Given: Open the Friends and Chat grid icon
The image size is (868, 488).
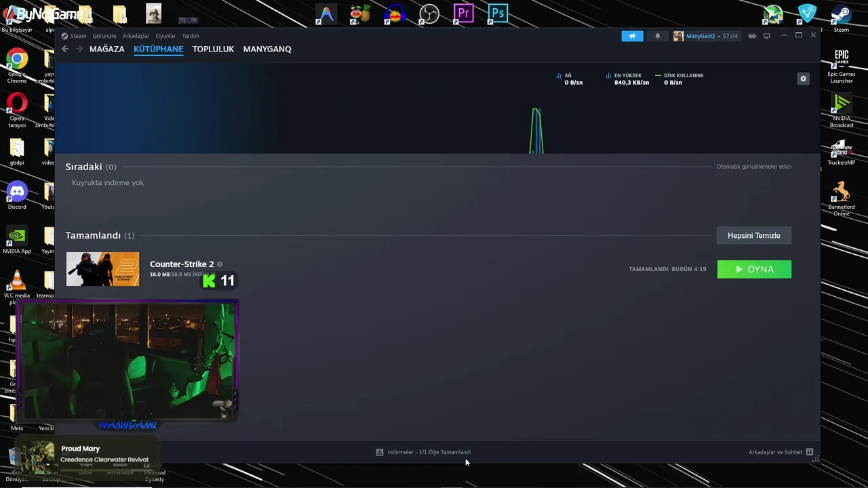Looking at the screenshot, I should click(810, 452).
